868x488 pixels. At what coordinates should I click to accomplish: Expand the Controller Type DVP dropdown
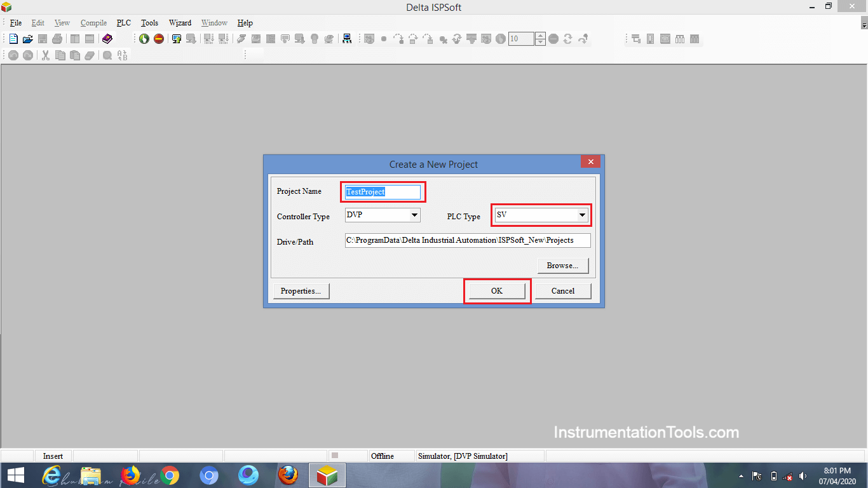pyautogui.click(x=414, y=215)
